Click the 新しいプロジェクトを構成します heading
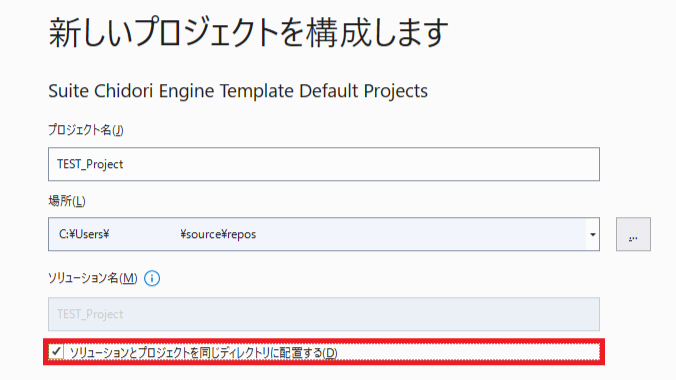Viewport: 676px width, 380px height. (248, 33)
